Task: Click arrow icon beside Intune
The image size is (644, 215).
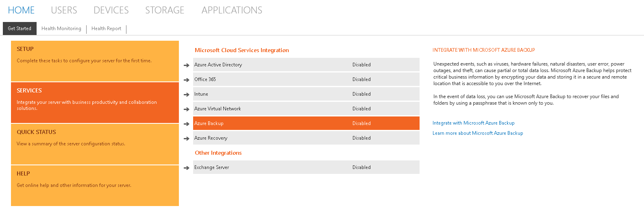Action: (187, 94)
